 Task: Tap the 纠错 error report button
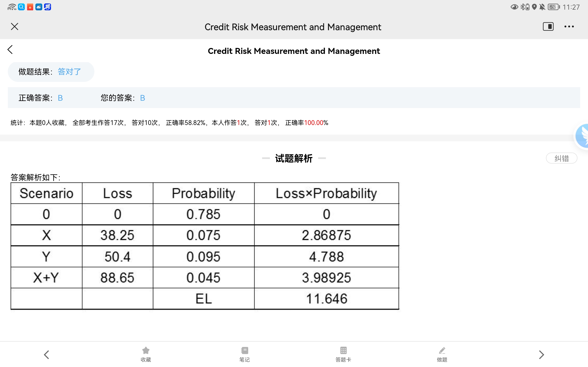point(561,158)
